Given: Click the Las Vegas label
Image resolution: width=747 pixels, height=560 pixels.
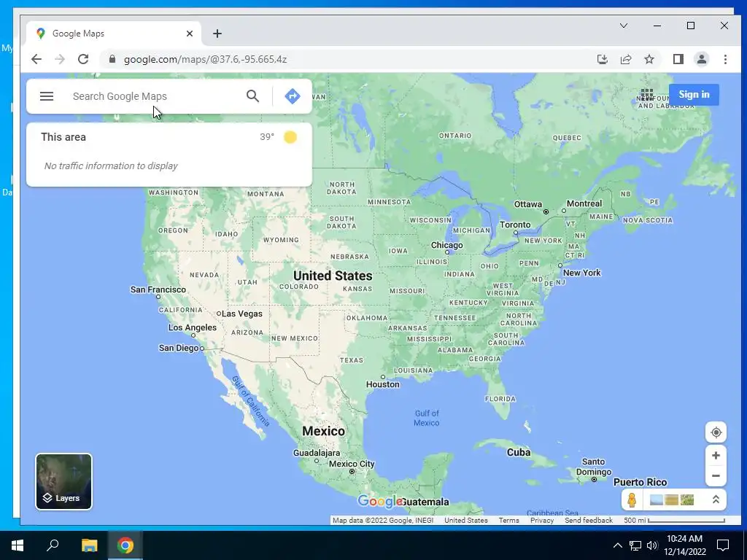Looking at the screenshot, I should [x=241, y=314].
